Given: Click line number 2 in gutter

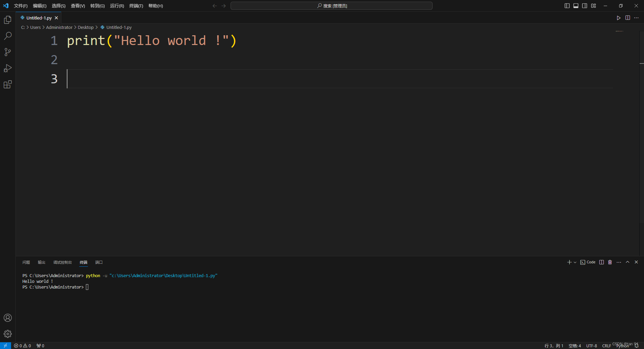Looking at the screenshot, I should point(54,60).
